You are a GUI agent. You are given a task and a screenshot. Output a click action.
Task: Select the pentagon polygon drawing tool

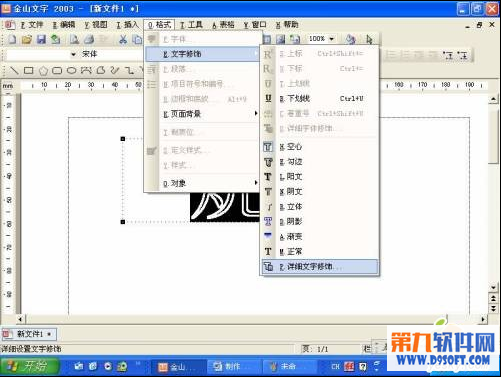tap(43, 70)
